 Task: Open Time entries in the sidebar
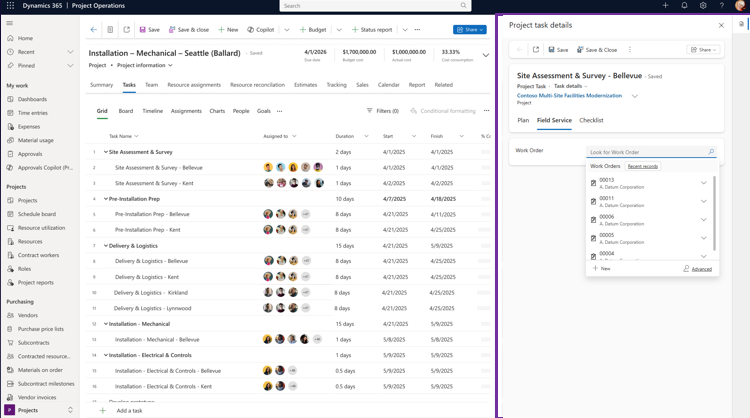coord(33,113)
